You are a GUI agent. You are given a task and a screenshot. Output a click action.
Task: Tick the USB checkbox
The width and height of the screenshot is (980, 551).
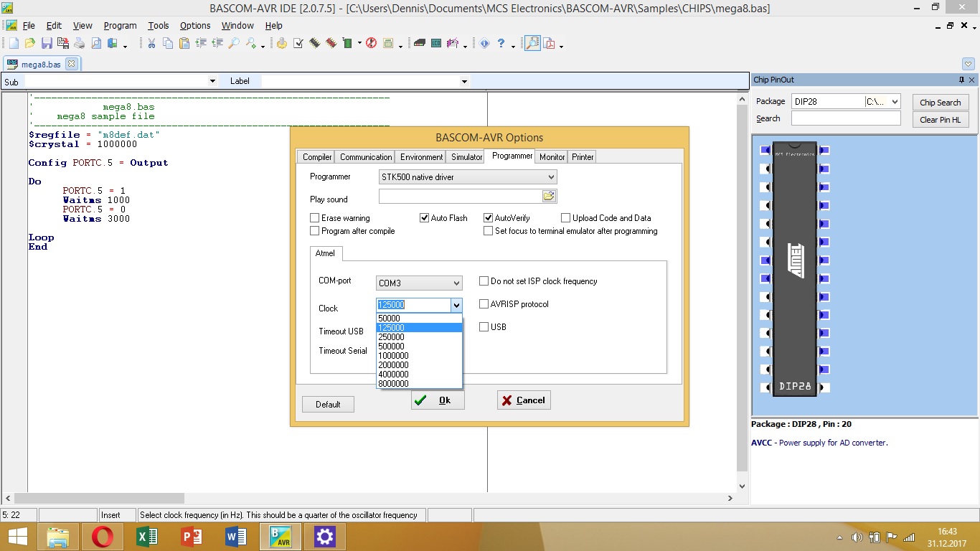point(484,327)
